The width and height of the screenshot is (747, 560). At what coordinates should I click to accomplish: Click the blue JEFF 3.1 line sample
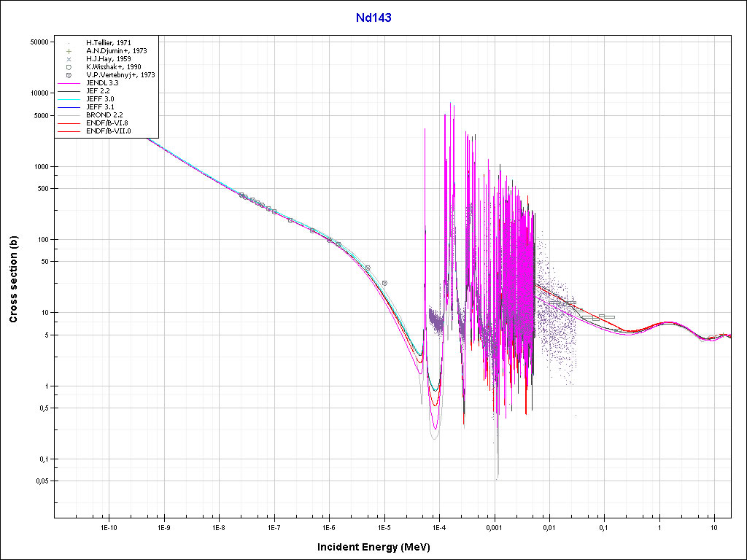70,106
